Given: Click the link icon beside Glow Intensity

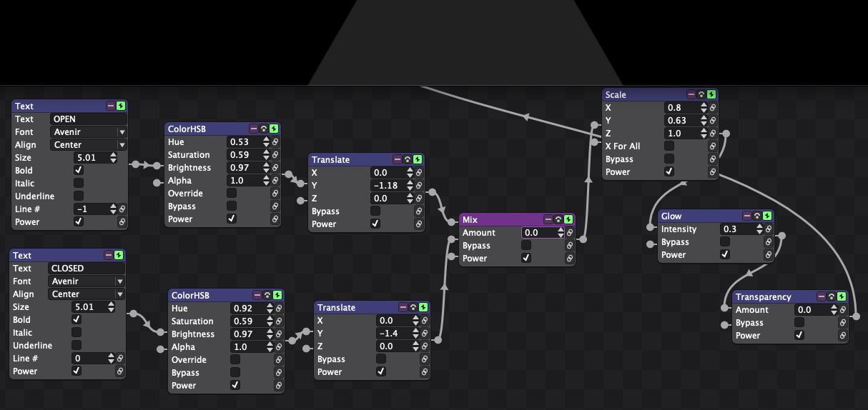Looking at the screenshot, I should (x=768, y=229).
